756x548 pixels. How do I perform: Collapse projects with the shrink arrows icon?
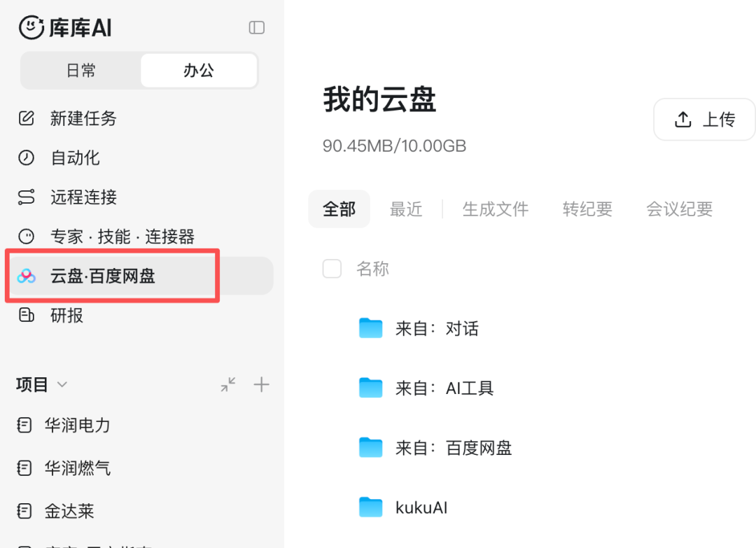(x=228, y=385)
